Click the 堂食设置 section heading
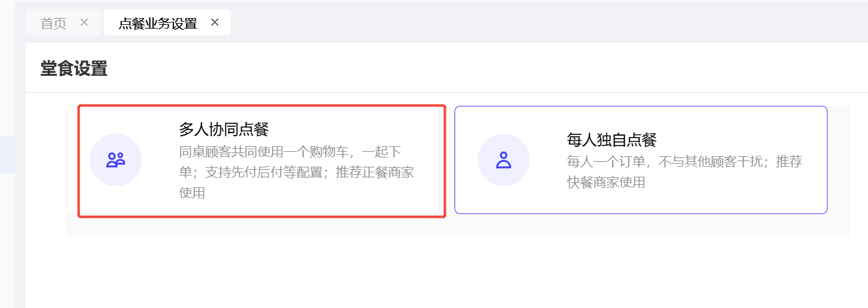The width and height of the screenshot is (868, 308). click(x=74, y=68)
